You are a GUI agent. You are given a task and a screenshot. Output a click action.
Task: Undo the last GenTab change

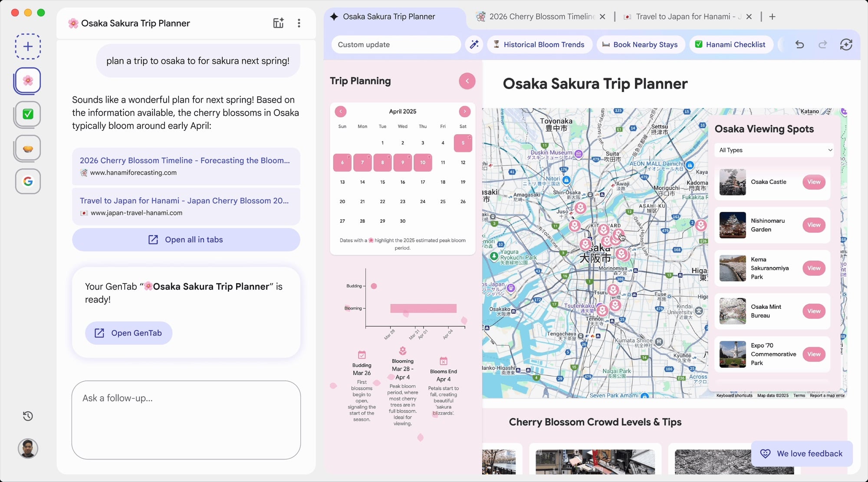[800, 44]
